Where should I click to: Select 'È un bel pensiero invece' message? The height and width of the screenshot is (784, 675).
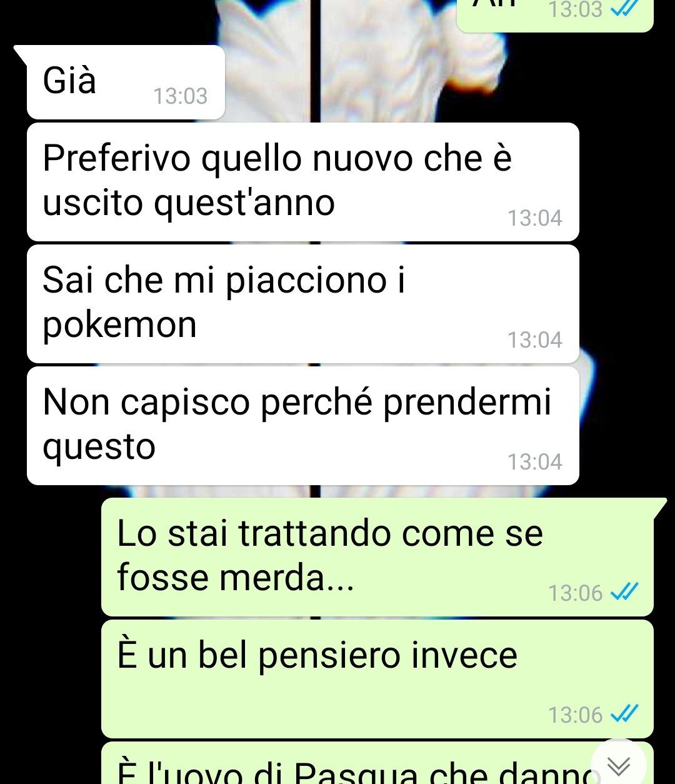pyautogui.click(x=377, y=678)
